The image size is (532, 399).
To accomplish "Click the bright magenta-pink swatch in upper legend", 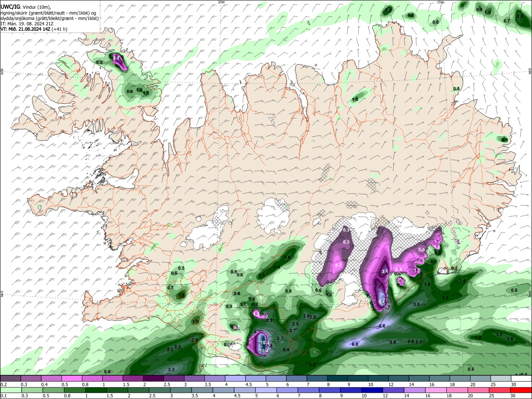I will pos(71,379).
